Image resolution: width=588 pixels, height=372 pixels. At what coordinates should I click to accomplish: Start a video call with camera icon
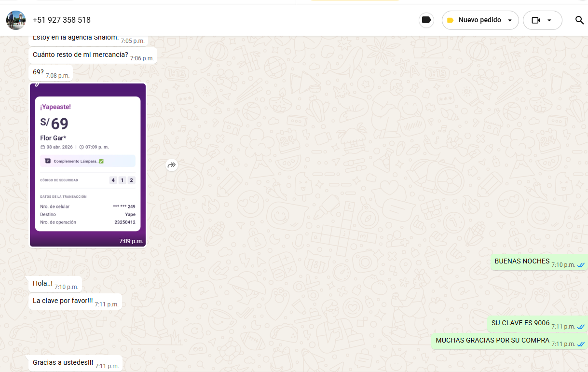pyautogui.click(x=535, y=20)
